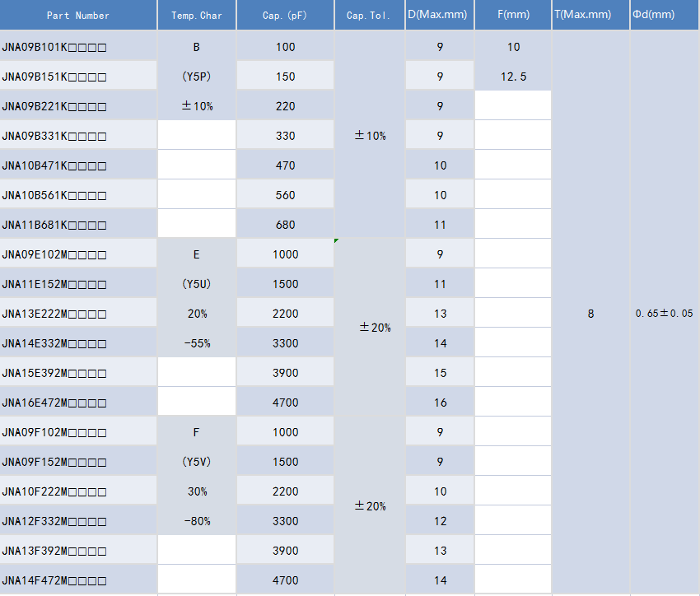Select capacitance value 4700 for JNA14F472M
This screenshot has height=596, width=700.
coord(285,580)
